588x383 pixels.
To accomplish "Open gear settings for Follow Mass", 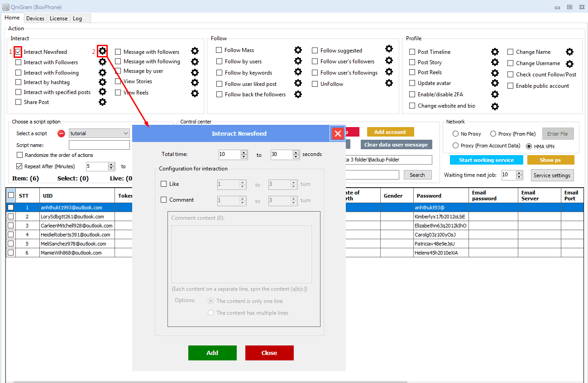I will click(298, 50).
